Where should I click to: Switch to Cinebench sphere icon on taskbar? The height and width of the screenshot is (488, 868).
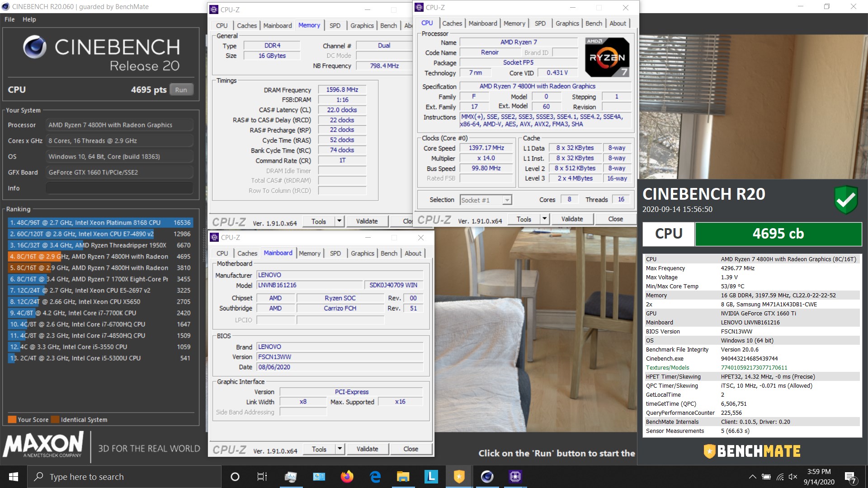487,477
